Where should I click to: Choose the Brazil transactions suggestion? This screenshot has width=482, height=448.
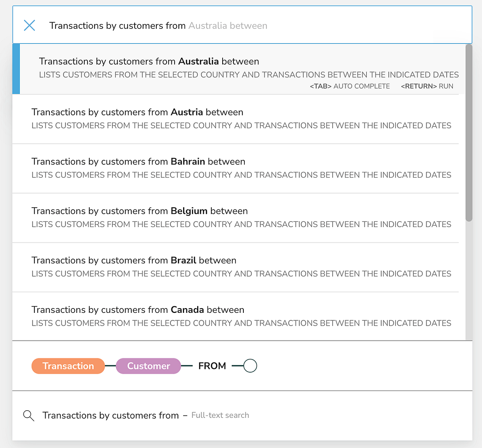pos(134,261)
